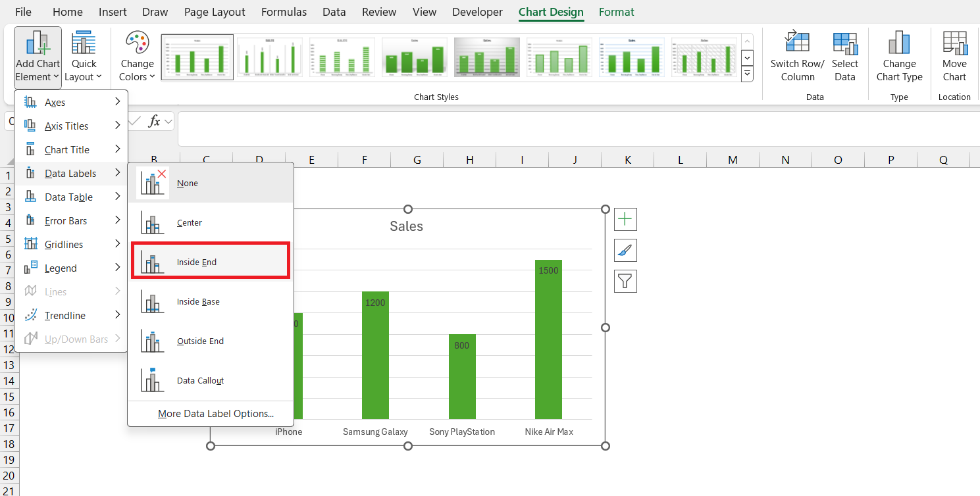
Task: Open the Gridlines submenu
Action: tap(71, 245)
